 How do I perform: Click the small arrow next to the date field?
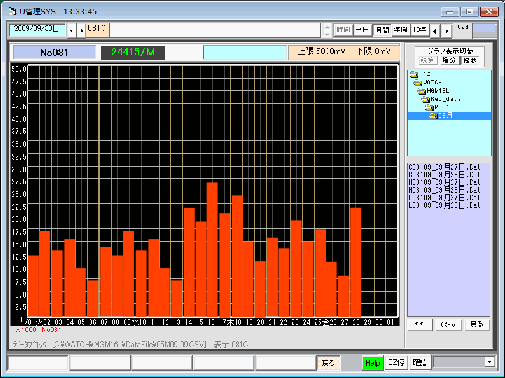[71, 31]
